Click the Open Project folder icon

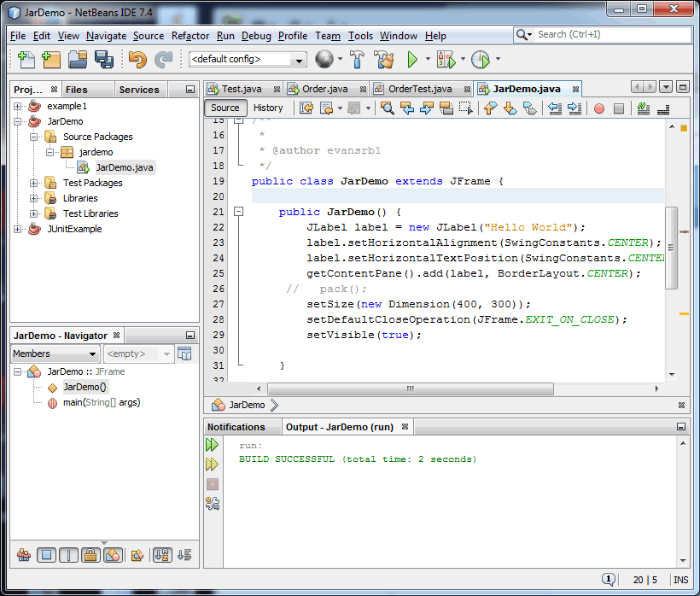(78, 60)
